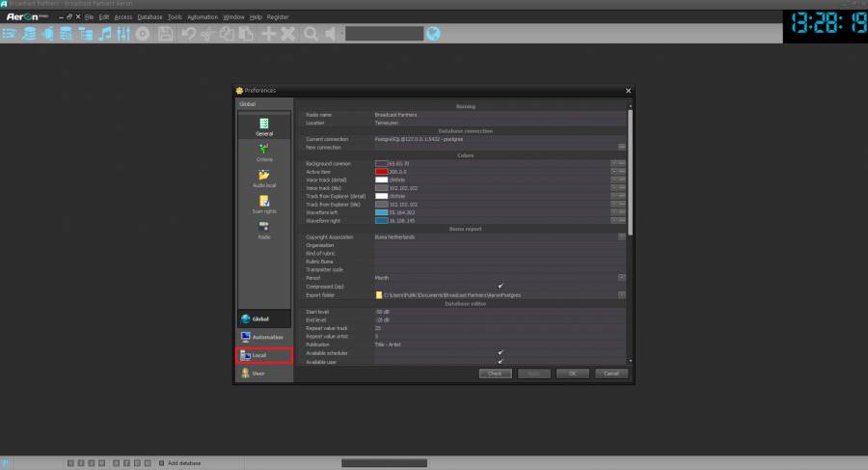Open the Audio local settings

click(263, 179)
